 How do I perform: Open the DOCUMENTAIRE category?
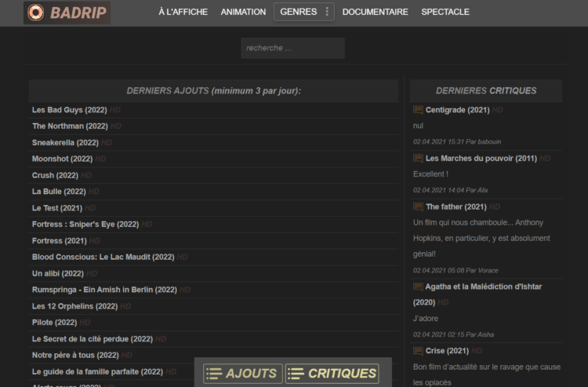[x=375, y=12]
